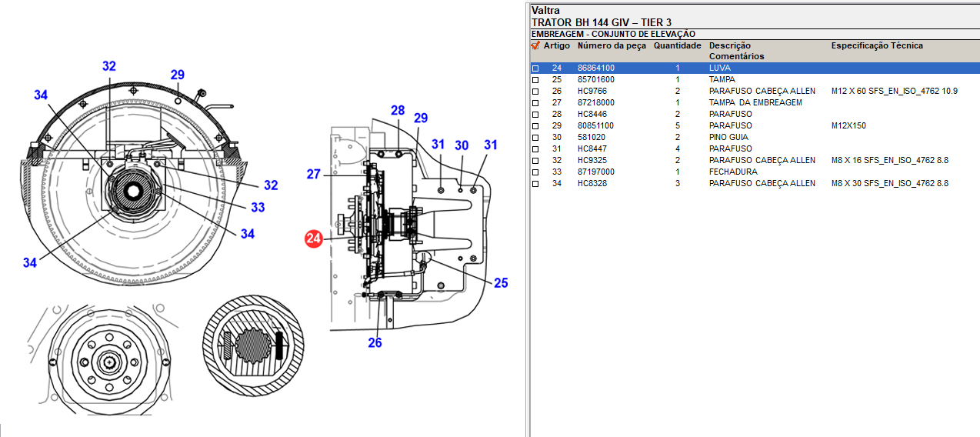The width and height of the screenshot is (980, 437).
Task: Click the Especificação Técnica column header
Action: (x=877, y=46)
